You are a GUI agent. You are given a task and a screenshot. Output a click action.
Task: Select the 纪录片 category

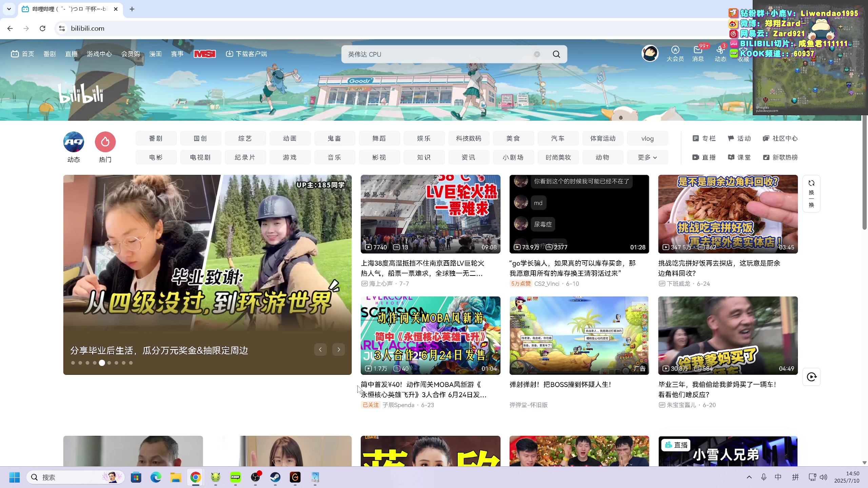click(x=245, y=157)
